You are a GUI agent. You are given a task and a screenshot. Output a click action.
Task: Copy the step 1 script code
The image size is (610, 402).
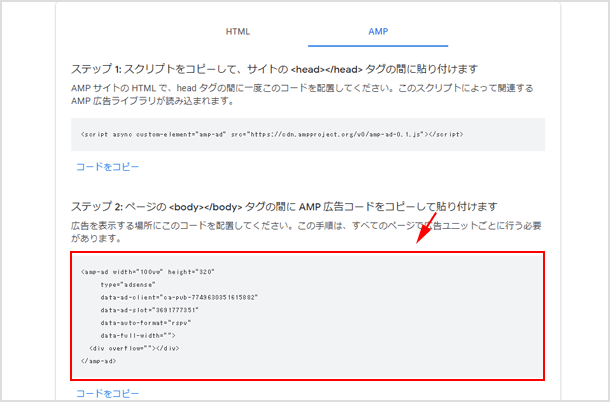pyautogui.click(x=107, y=167)
